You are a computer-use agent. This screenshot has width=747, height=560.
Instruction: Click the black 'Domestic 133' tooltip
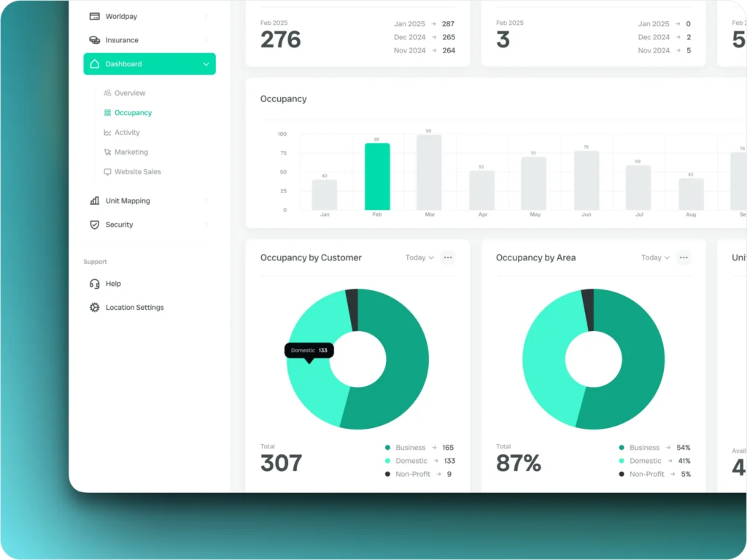coord(309,351)
